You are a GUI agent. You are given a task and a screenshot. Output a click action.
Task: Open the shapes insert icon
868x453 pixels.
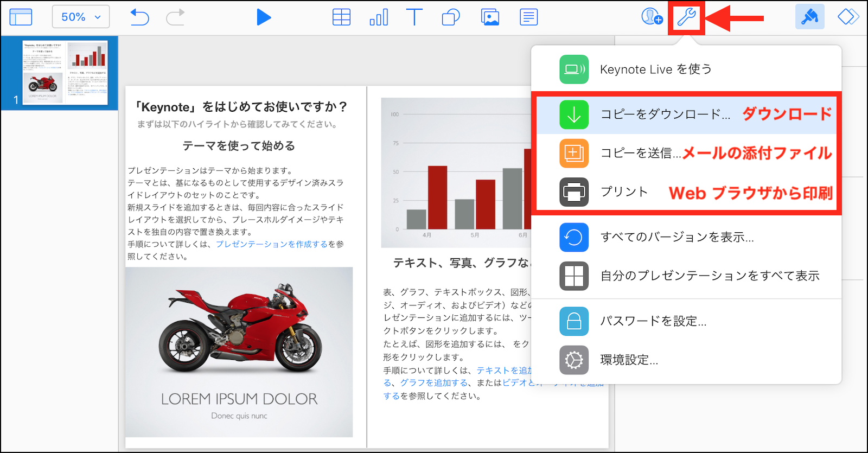451,17
